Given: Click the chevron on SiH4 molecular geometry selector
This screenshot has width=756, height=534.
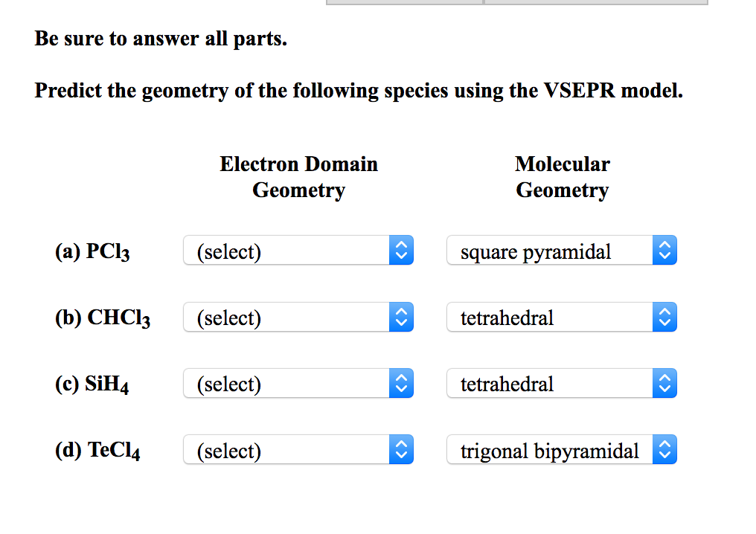Looking at the screenshot, I should pyautogui.click(x=665, y=383).
